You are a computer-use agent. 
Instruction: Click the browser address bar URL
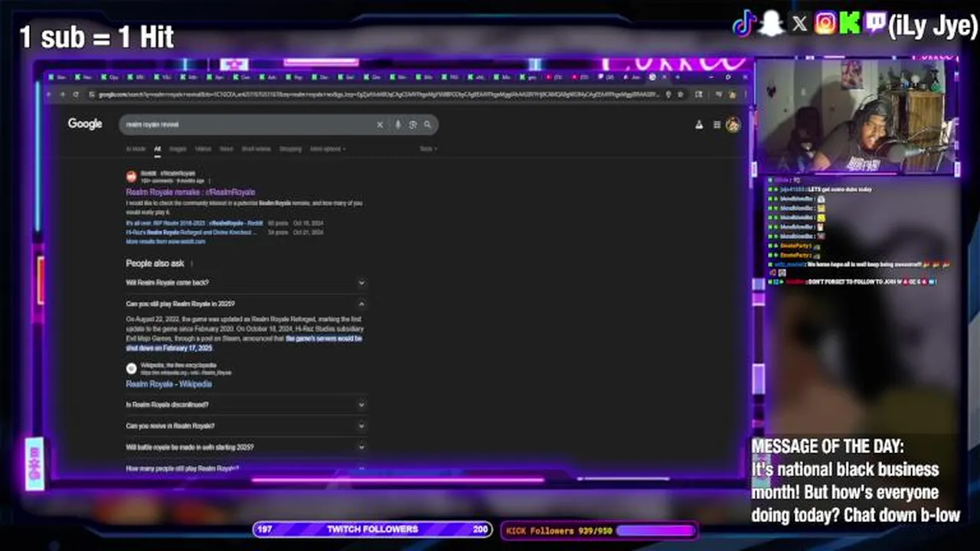pos(379,94)
